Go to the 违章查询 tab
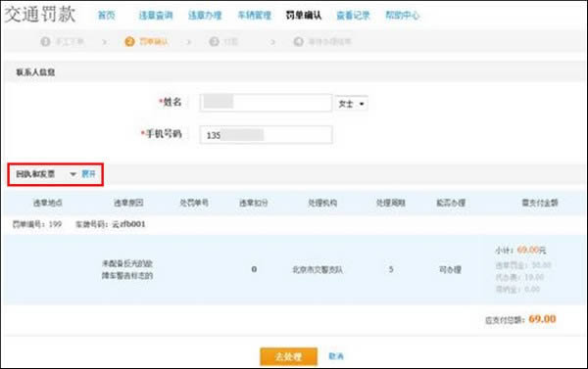 click(x=156, y=16)
